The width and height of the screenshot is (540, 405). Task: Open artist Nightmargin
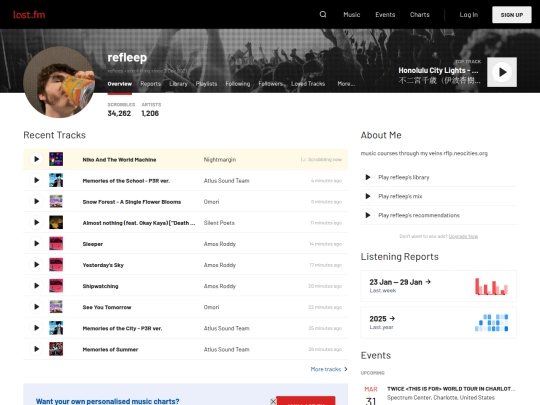220,159
